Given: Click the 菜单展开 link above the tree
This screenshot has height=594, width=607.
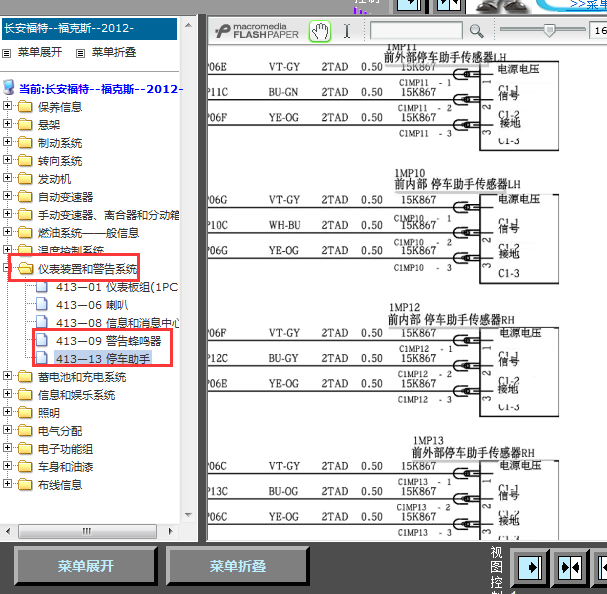Looking at the screenshot, I should pos(40,52).
